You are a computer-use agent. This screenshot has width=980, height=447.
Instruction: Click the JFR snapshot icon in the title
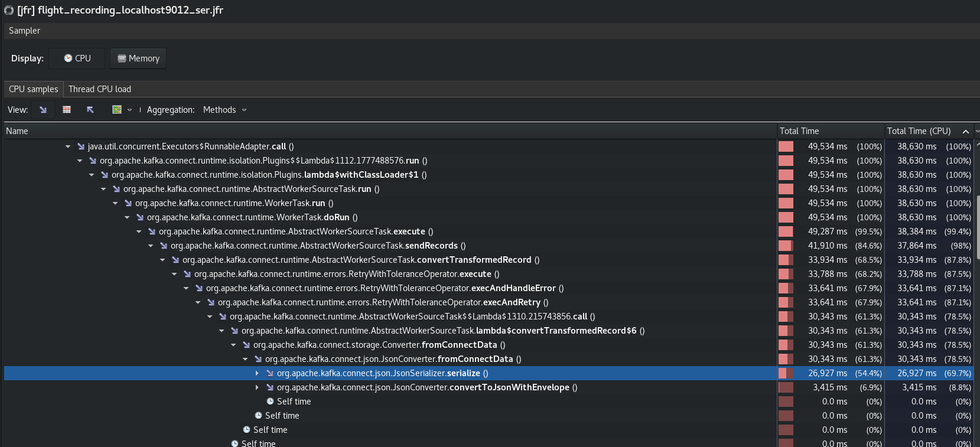tap(9, 10)
